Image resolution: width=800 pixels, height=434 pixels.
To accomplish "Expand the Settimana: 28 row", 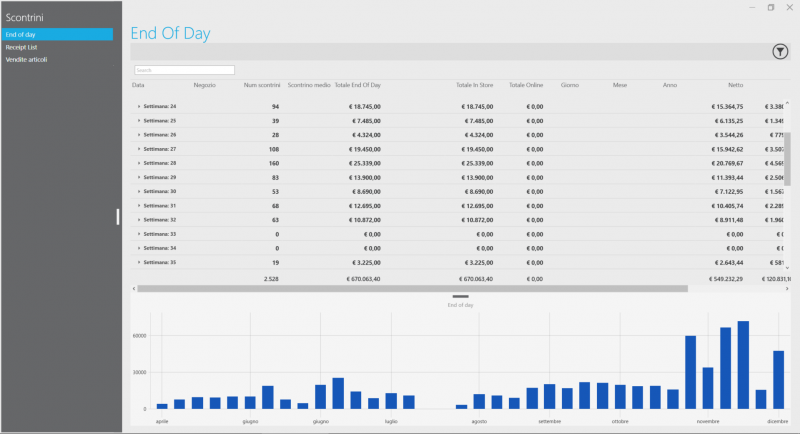I will [139, 163].
